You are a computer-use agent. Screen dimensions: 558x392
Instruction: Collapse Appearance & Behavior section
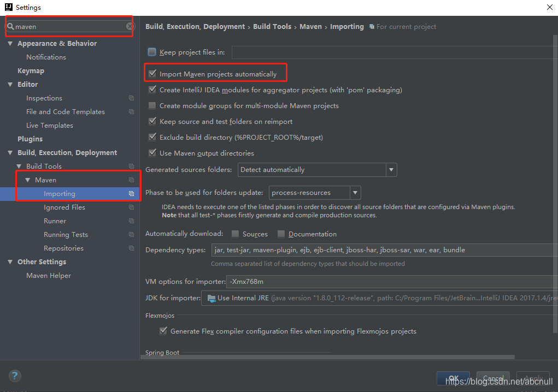tap(10, 43)
